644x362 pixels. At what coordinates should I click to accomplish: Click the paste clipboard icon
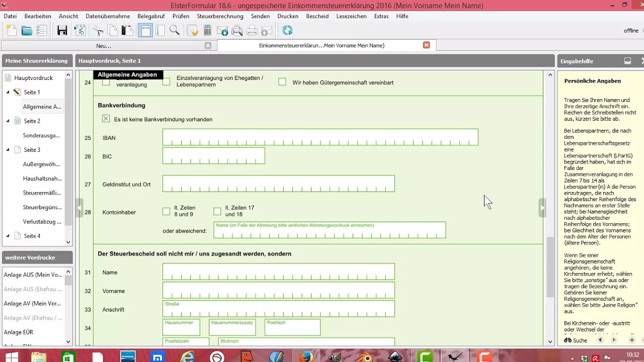tap(128, 31)
